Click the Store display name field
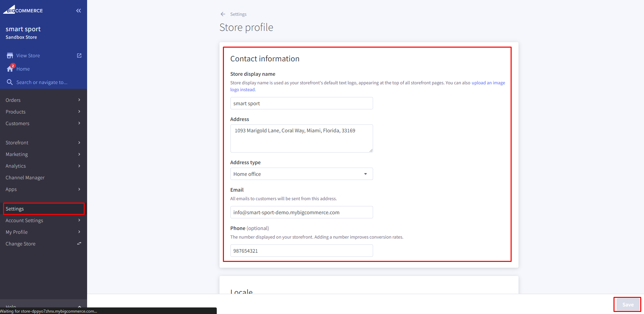Screen dimensions: 644x314 pyautogui.click(x=301, y=103)
